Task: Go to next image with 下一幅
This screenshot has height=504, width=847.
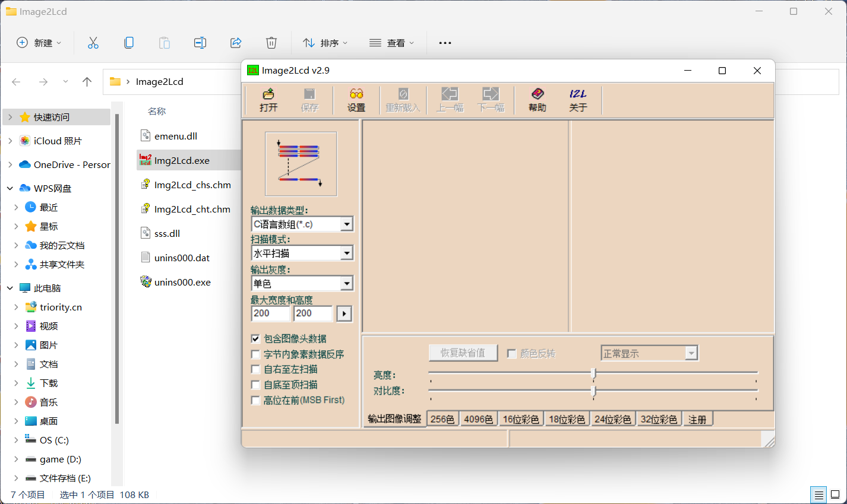Action: click(x=491, y=100)
